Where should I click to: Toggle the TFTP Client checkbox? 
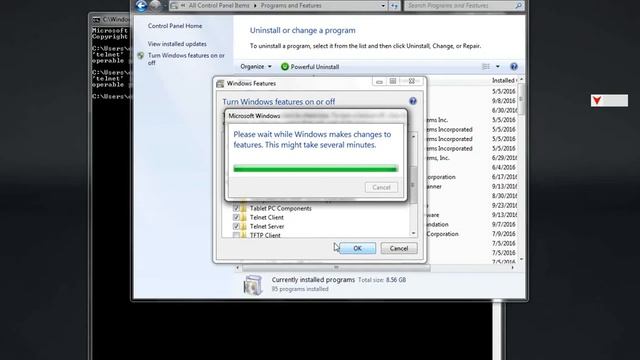pos(236,235)
